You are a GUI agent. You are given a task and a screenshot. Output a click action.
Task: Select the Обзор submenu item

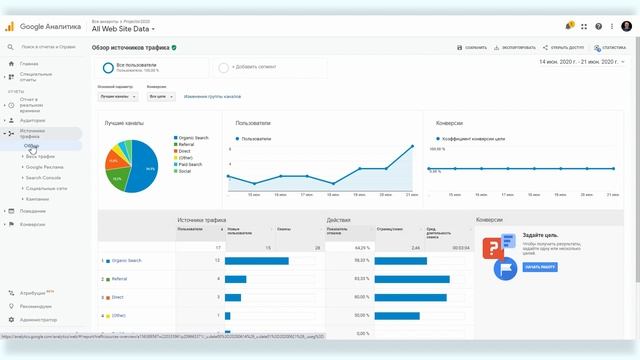click(31, 146)
